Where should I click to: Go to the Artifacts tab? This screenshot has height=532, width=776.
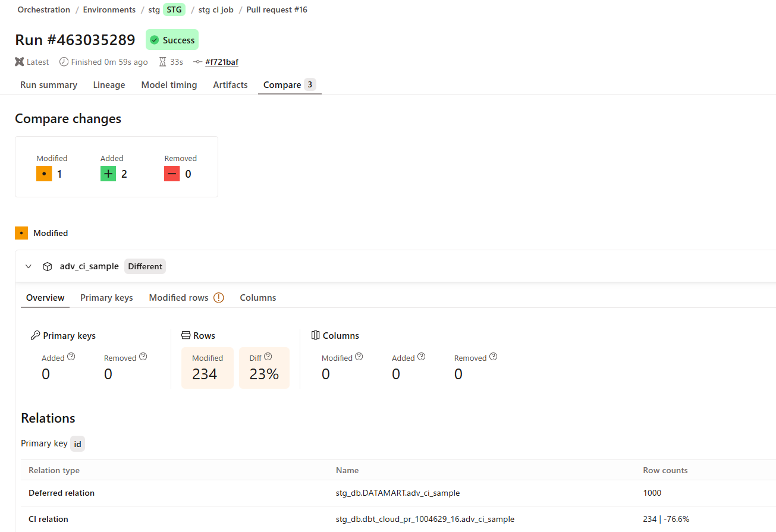pos(230,85)
